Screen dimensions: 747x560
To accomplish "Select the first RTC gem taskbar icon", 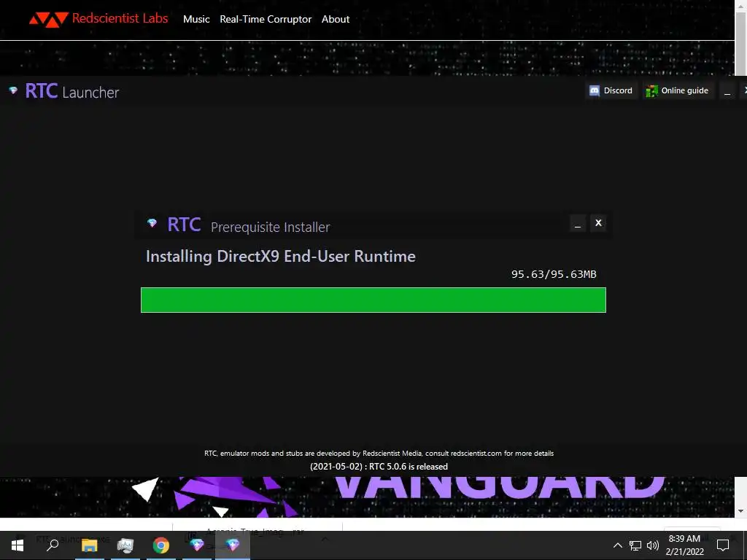I will [197, 545].
